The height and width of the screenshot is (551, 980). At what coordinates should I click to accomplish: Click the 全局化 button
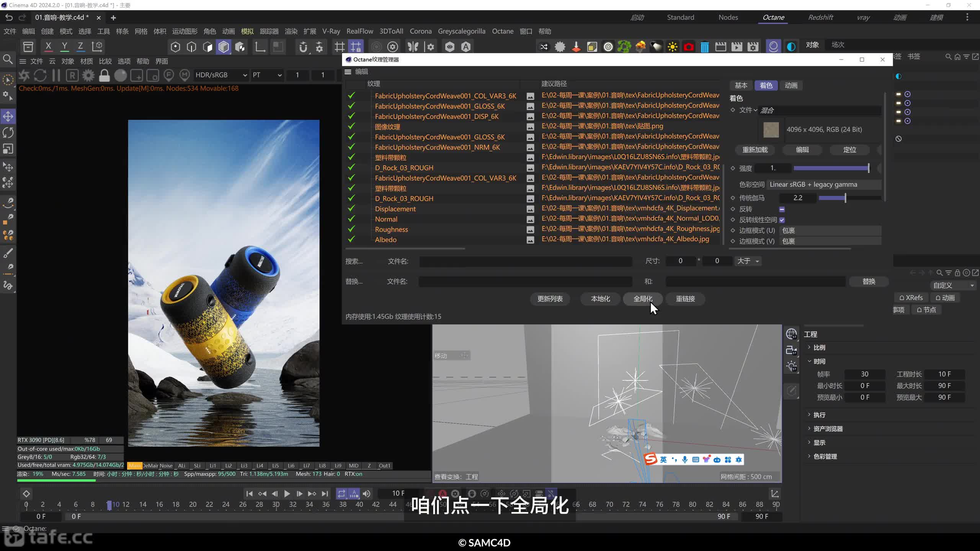coord(643,299)
